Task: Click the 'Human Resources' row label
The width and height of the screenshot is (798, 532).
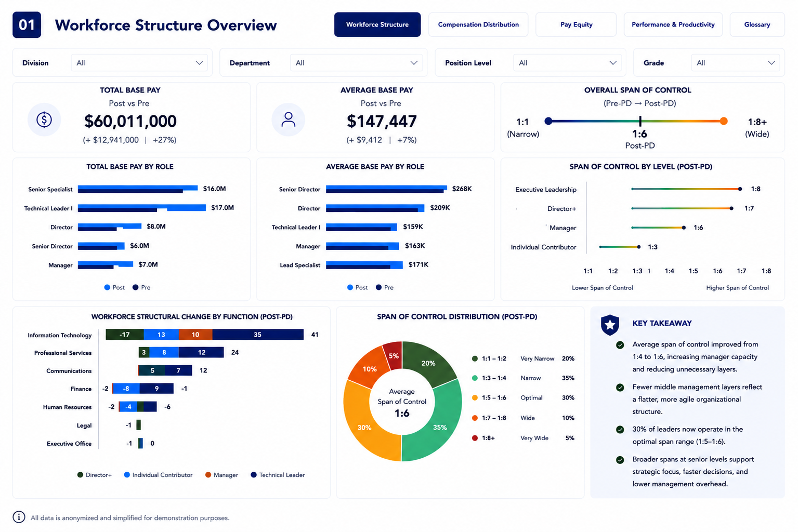Action: 67,407
